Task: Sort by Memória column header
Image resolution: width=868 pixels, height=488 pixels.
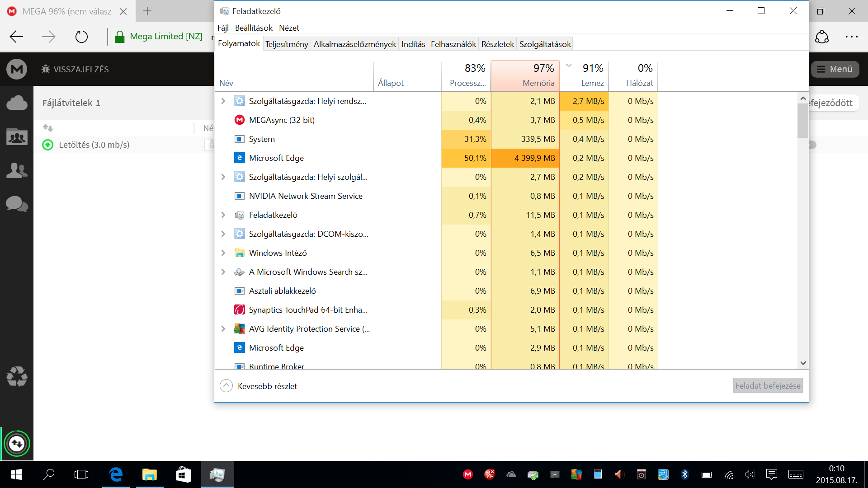Action: point(525,76)
